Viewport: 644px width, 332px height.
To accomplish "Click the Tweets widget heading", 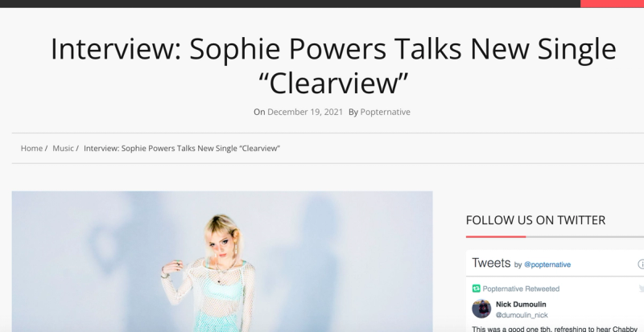I will (x=491, y=263).
